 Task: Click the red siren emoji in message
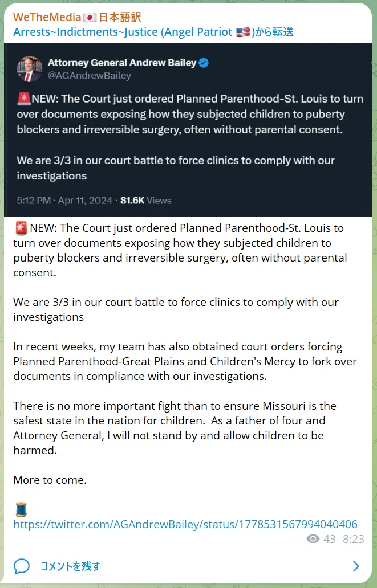point(21,228)
